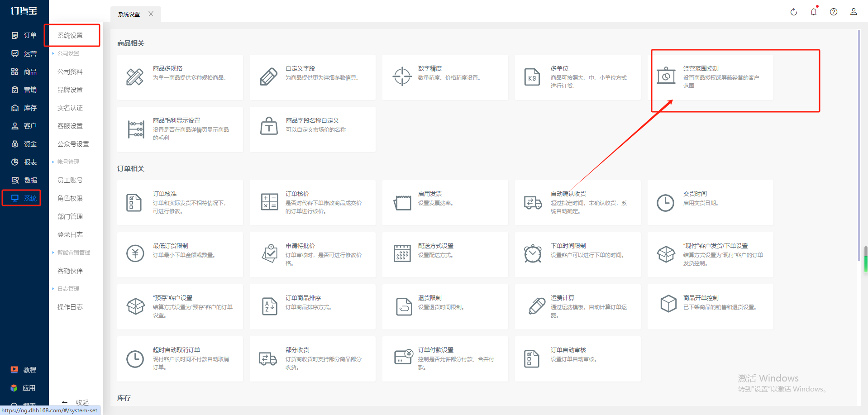Image resolution: width=868 pixels, height=415 pixels.
Task: Open the 操作日志 submenu link
Action: 70,307
